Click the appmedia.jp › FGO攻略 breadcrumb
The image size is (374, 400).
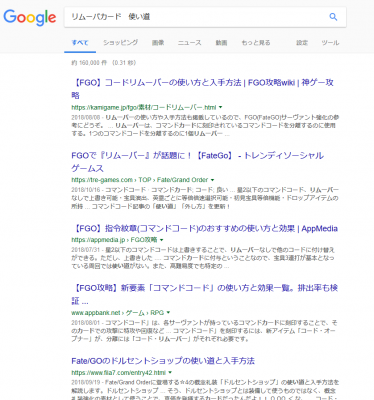pos(114,240)
